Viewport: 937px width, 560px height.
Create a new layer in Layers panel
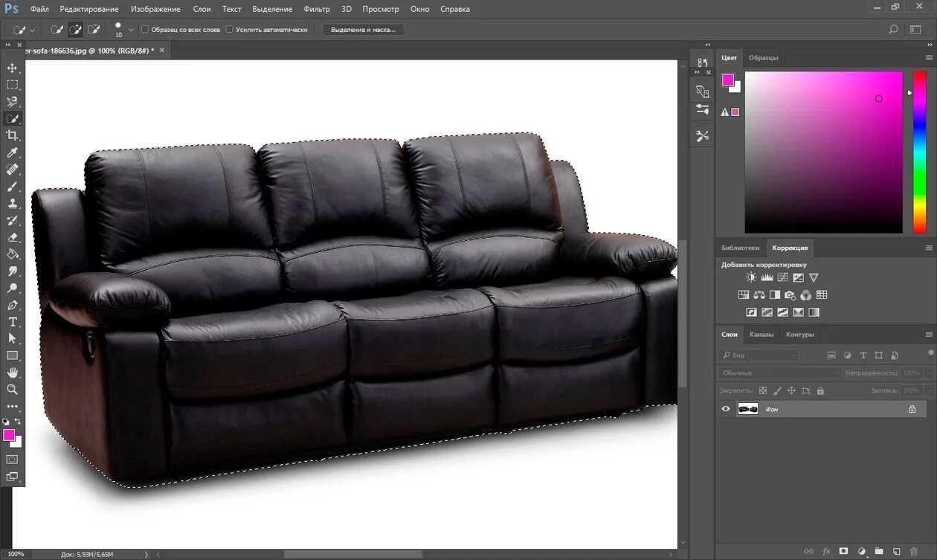point(896,551)
